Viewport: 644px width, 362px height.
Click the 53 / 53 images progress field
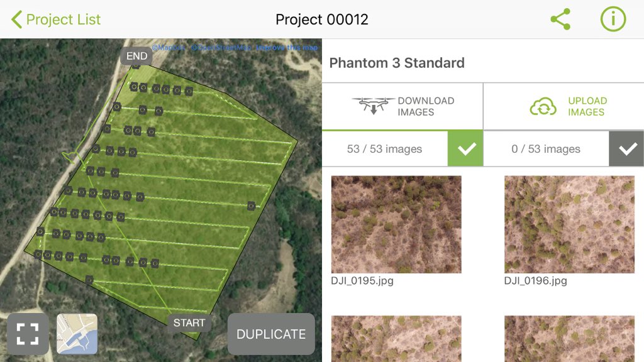click(x=385, y=149)
